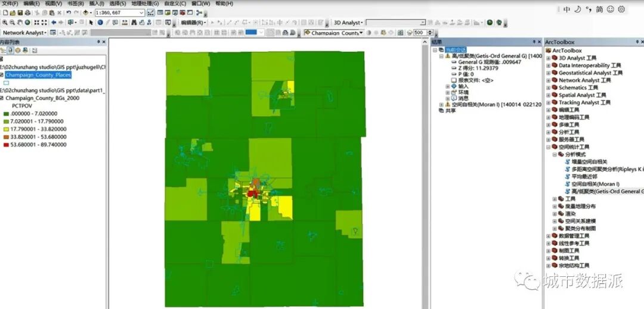Choose the Identify tool icon
Viewport: 644px width, 309px height.
pyautogui.click(x=100, y=23)
